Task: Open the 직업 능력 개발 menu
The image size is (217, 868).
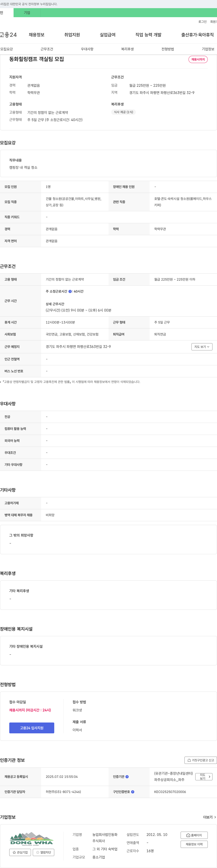Action: [x=148, y=35]
